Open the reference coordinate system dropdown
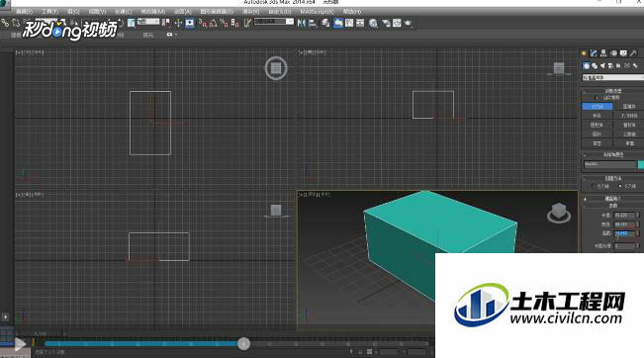This screenshot has width=644, height=358. pyautogui.click(x=148, y=22)
